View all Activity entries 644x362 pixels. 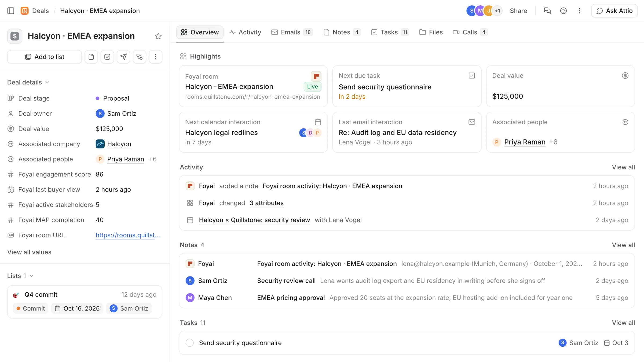tap(623, 167)
